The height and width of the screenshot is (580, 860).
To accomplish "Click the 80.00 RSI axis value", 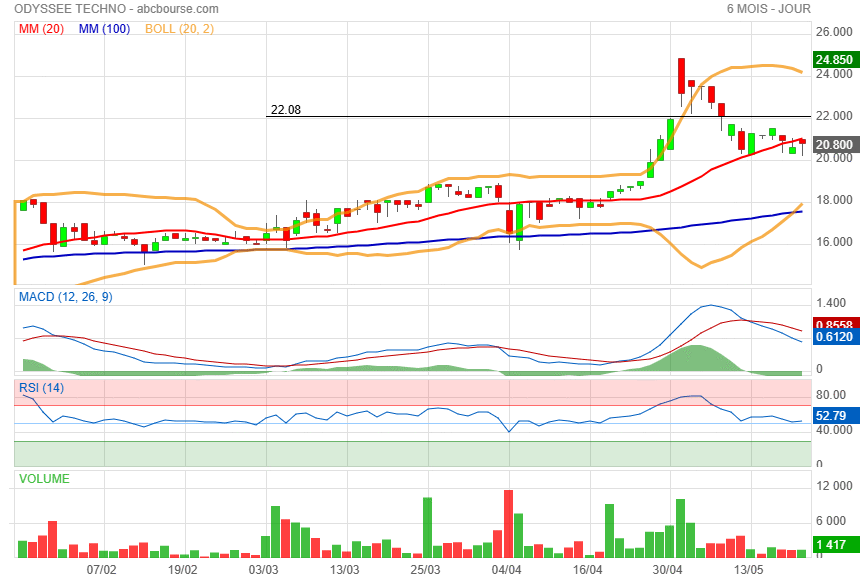I will (831, 395).
